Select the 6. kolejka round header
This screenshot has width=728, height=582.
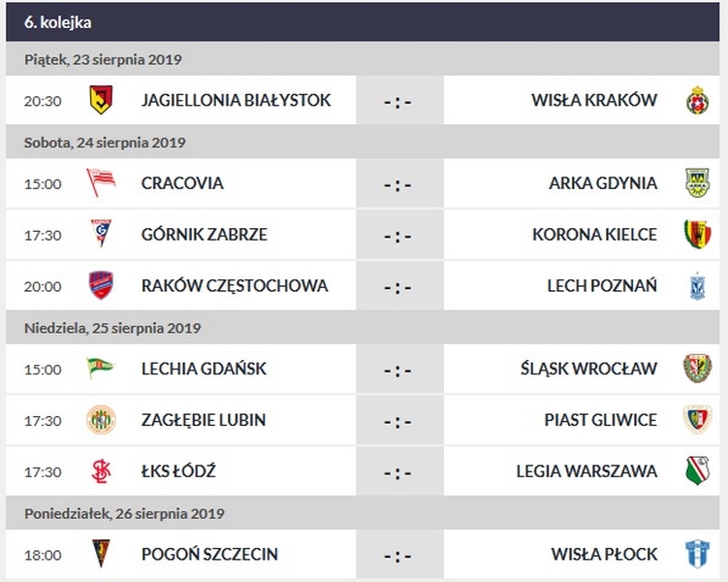(x=58, y=21)
